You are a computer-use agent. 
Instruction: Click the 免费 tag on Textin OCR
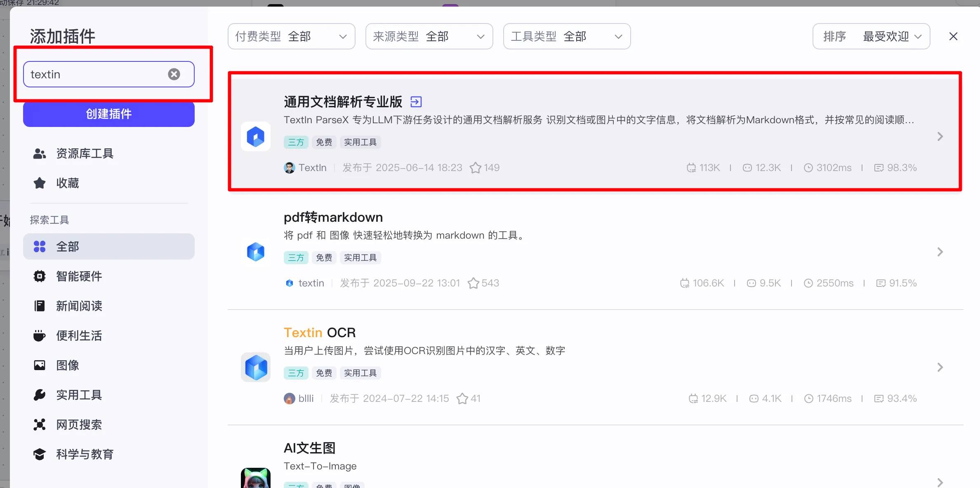[324, 373]
